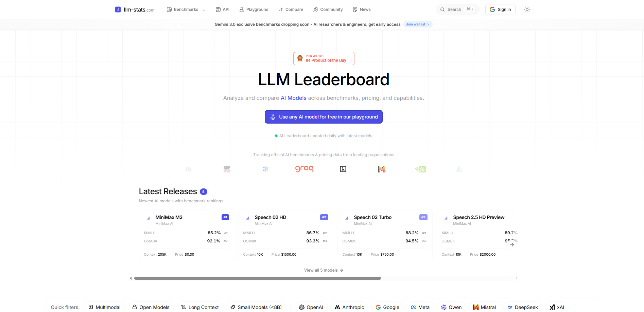
Task: Toggle light/dark theme mode
Action: (x=527, y=10)
